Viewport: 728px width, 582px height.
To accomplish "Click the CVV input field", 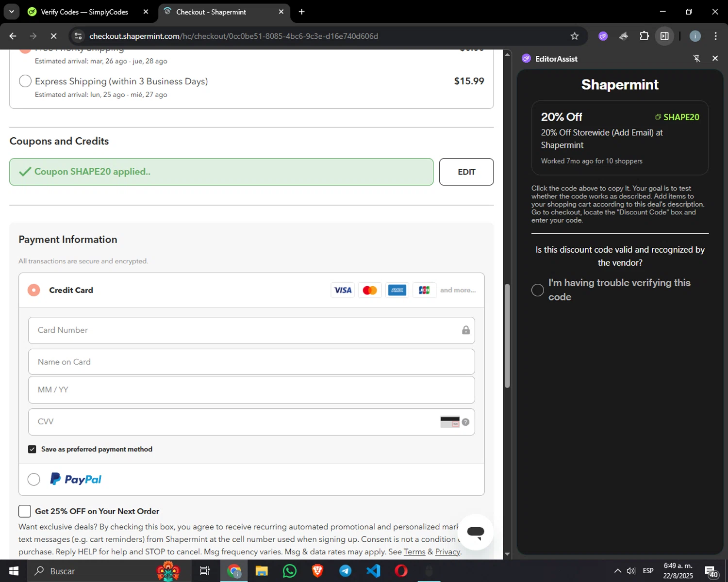I will tap(251, 422).
